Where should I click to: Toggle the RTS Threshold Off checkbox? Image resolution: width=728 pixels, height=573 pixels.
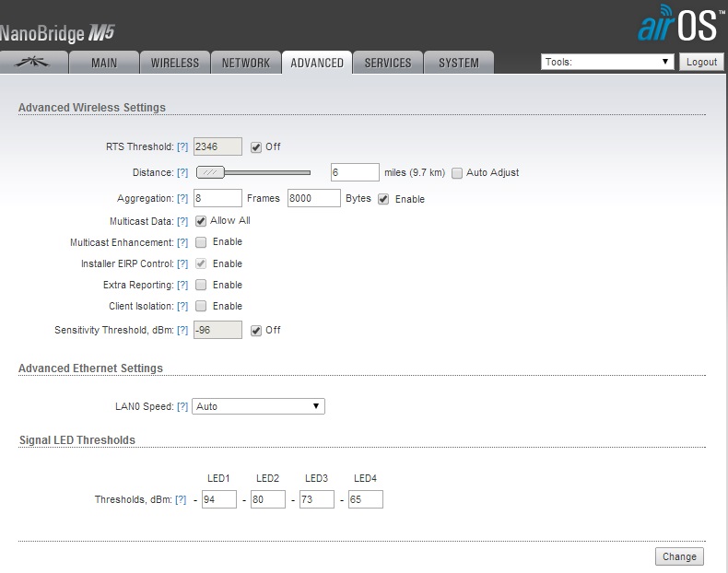(256, 146)
